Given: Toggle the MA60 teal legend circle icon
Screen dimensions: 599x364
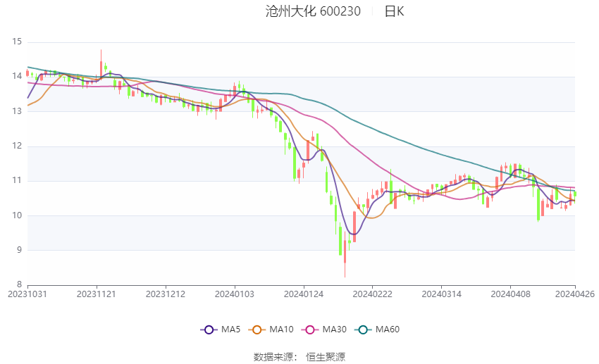Looking at the screenshot, I should click(364, 330).
